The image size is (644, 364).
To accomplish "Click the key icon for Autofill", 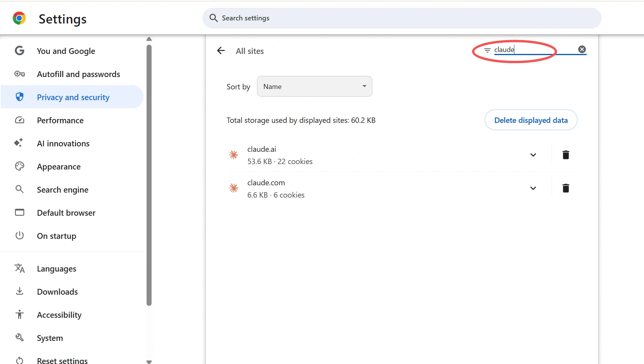I will click(x=20, y=74).
